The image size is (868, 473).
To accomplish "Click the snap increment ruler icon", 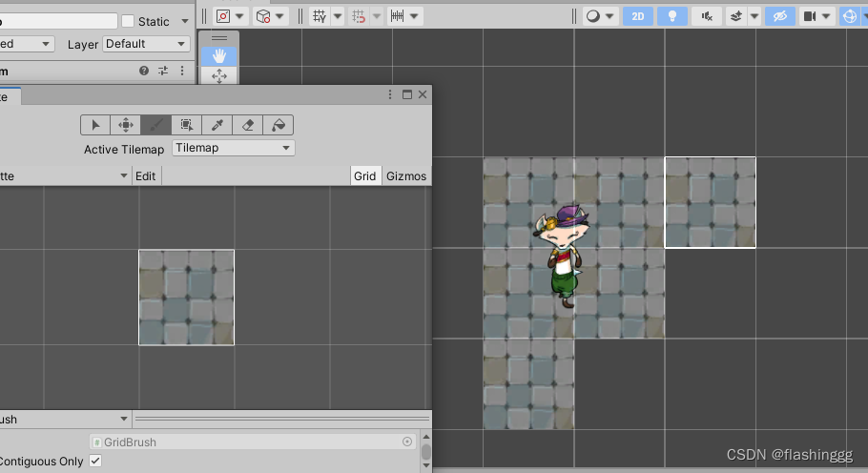I will click(398, 16).
